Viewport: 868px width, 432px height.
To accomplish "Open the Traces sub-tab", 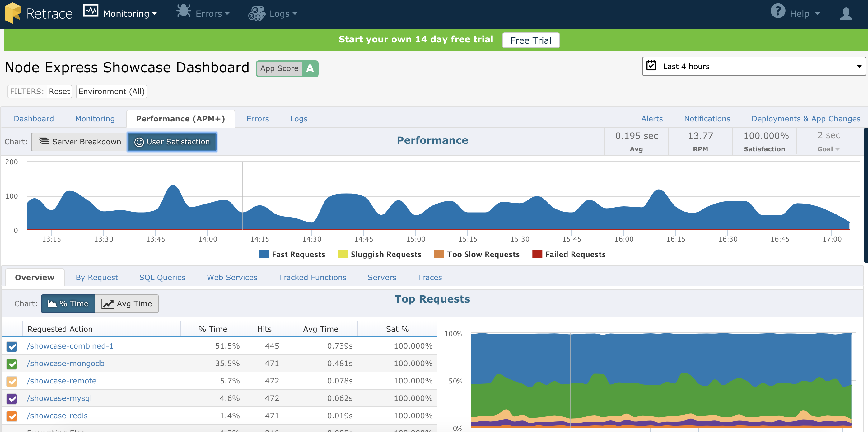I will 430,277.
